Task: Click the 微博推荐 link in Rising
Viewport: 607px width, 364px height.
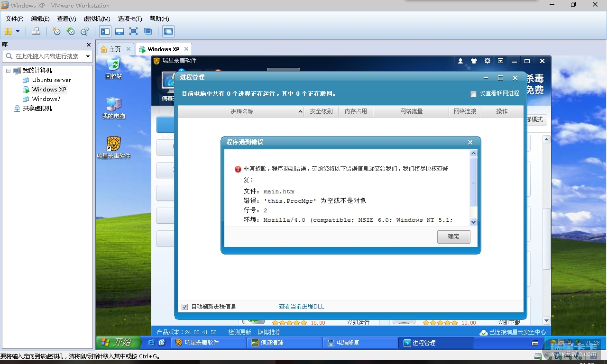Action: tap(269, 332)
